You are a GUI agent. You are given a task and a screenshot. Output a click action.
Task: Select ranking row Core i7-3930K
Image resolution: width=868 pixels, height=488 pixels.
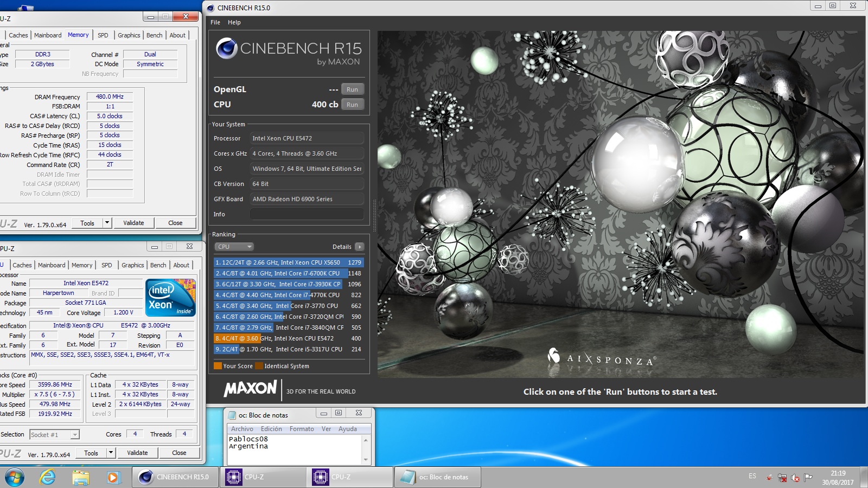tap(289, 284)
